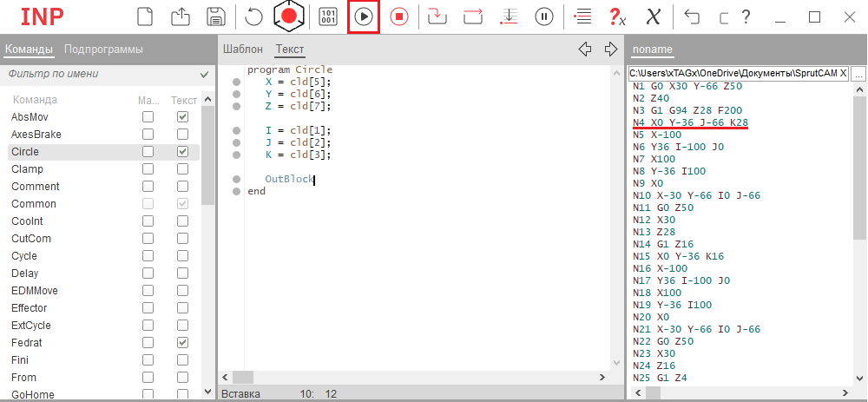Click the circular reload arrow icon
The width and height of the screenshot is (868, 402).
pos(253,16)
